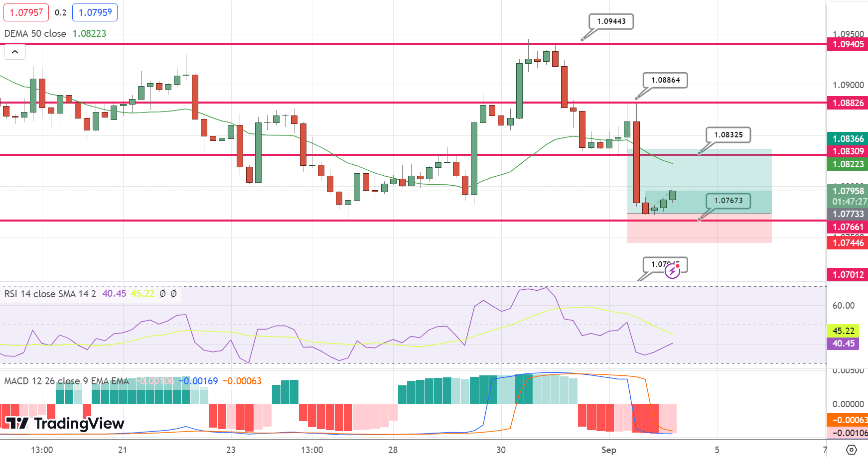
Task: Select the DEMA 50 close indicator label
Action: [x=35, y=33]
